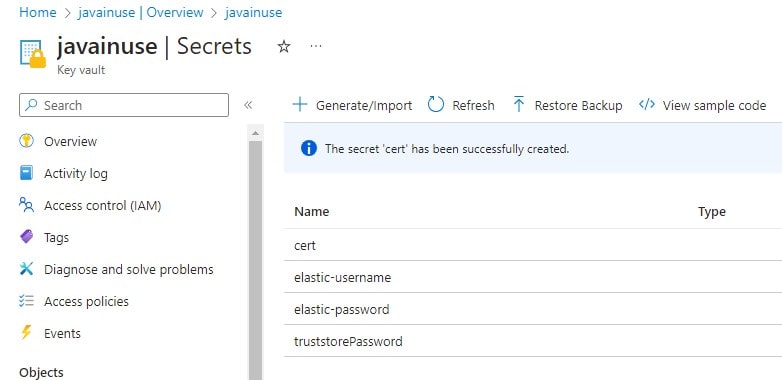Click the Overview key icon
The height and width of the screenshot is (380, 782).
click(x=26, y=141)
